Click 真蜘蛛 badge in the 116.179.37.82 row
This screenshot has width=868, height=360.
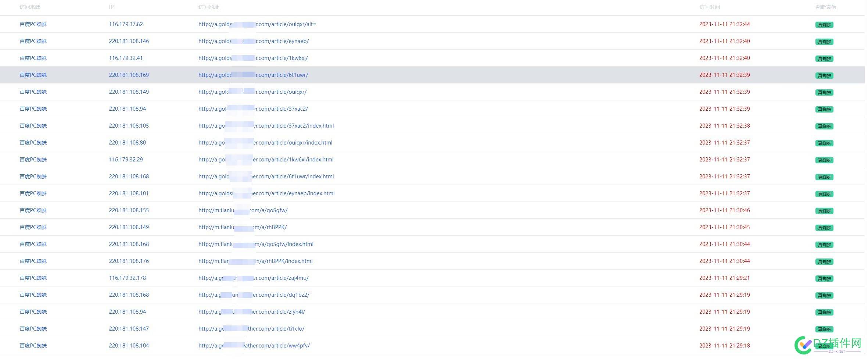[x=824, y=25]
